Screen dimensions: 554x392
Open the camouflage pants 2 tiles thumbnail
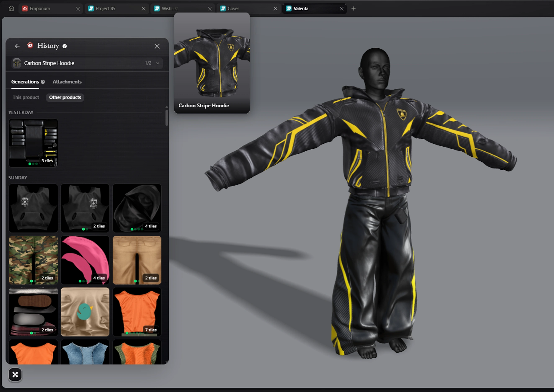click(x=33, y=260)
